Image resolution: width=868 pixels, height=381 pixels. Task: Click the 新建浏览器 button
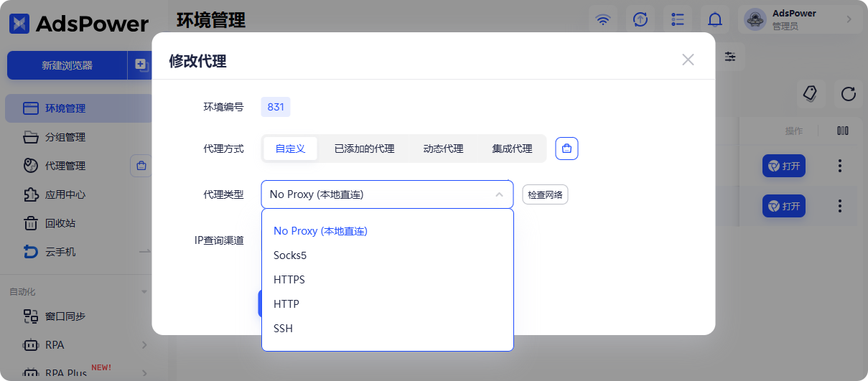(67, 65)
